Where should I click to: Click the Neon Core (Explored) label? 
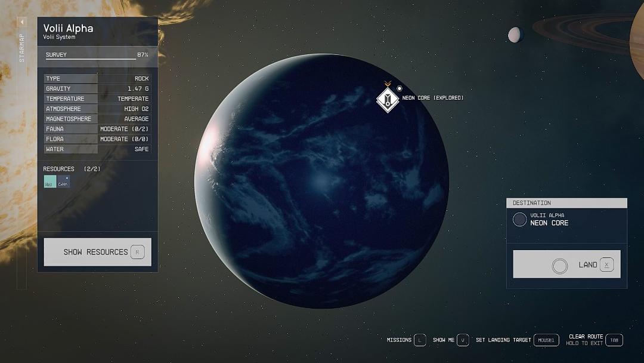pos(433,98)
